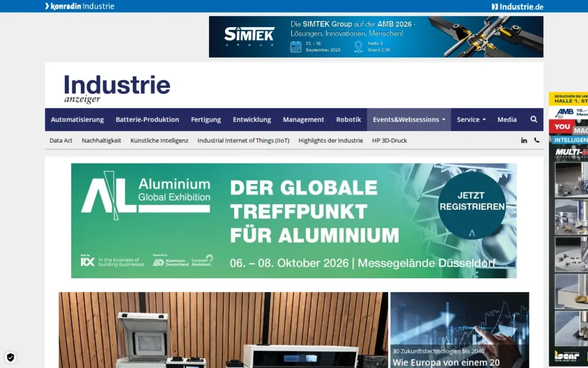Click the Jetzt Registrieren circle button
The image size is (588, 368).
coord(472,205)
